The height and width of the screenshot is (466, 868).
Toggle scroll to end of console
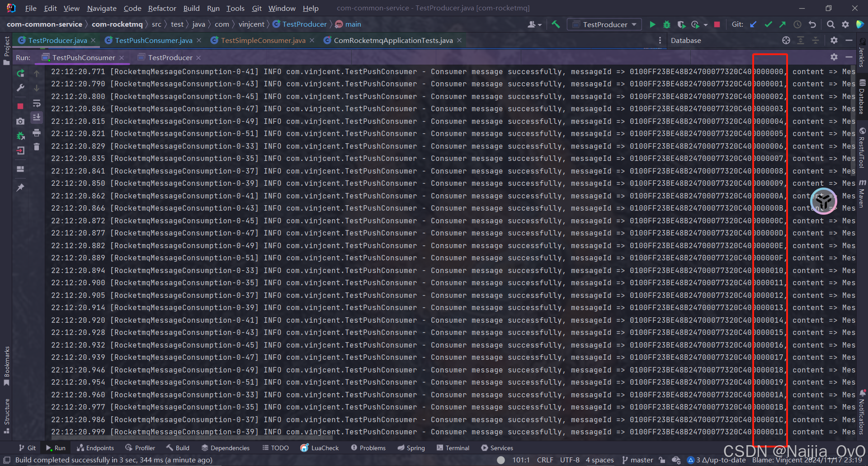tap(37, 118)
